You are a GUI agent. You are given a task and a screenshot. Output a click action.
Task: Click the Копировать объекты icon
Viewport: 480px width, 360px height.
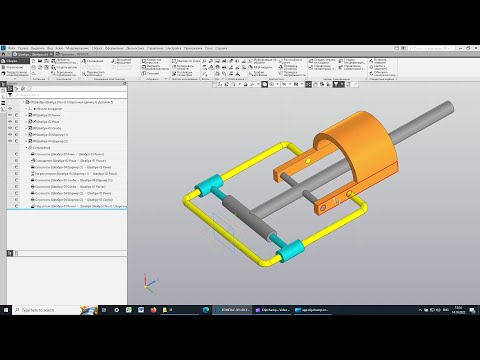(x=174, y=67)
